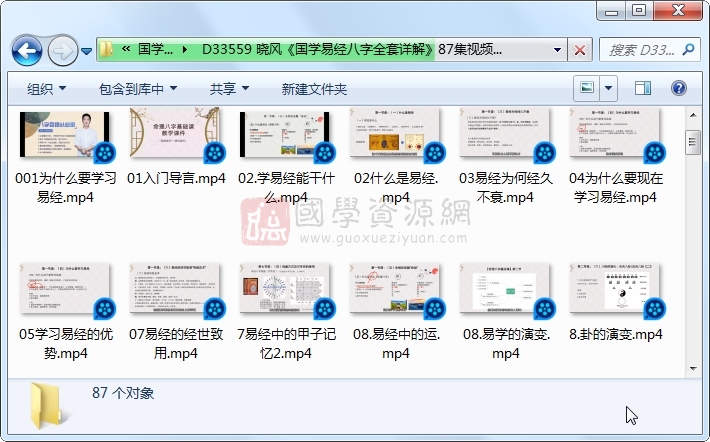This screenshot has width=710, height=442.
Task: Click the red X stop button
Action: point(580,50)
